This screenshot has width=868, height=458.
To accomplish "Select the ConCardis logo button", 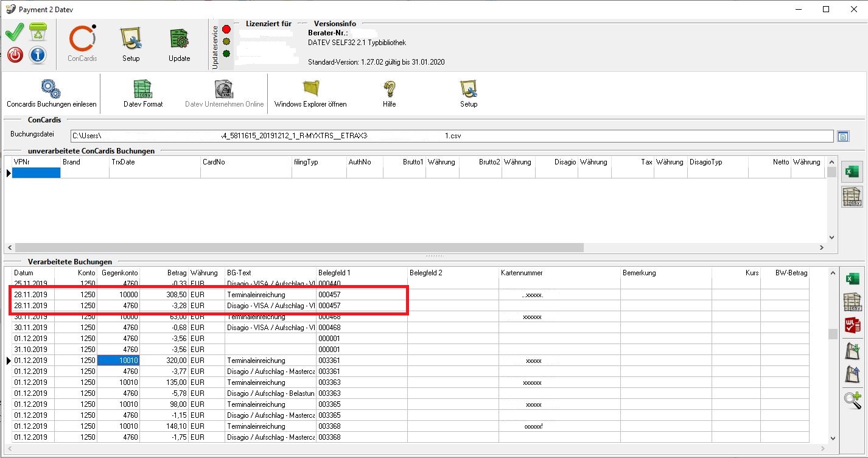I will (82, 44).
